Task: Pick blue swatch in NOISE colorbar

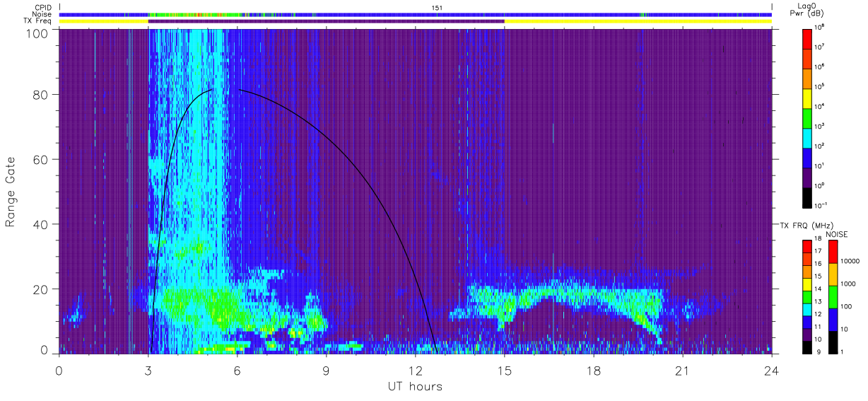Action: 833,319
